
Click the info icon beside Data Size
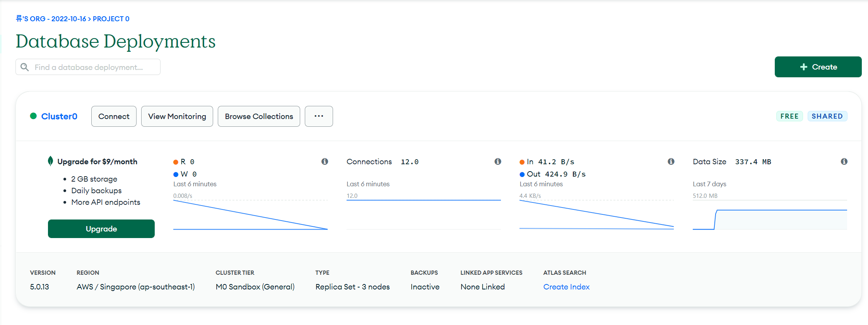(x=844, y=162)
